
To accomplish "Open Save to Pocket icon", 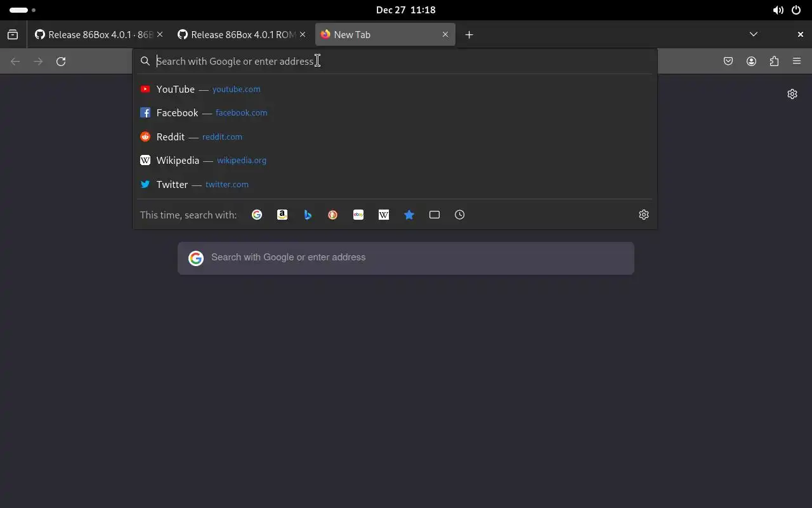I will click(728, 61).
